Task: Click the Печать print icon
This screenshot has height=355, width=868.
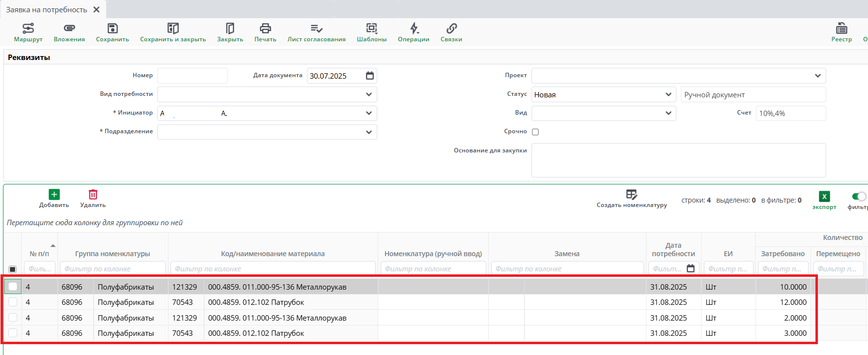Action: [x=265, y=29]
